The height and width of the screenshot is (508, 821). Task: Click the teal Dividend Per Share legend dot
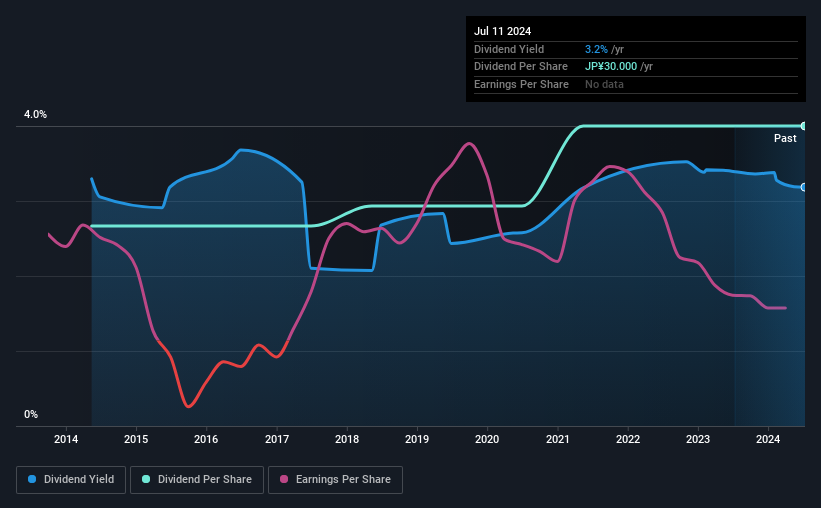tap(146, 479)
